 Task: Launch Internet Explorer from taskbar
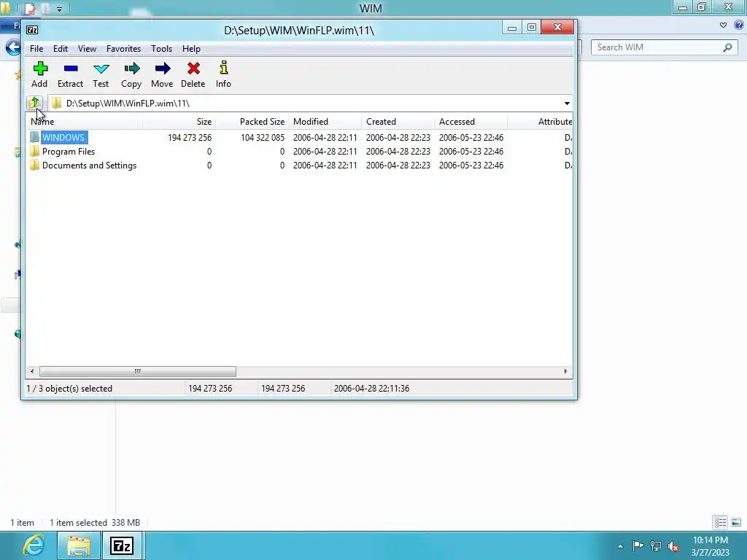tap(34, 545)
